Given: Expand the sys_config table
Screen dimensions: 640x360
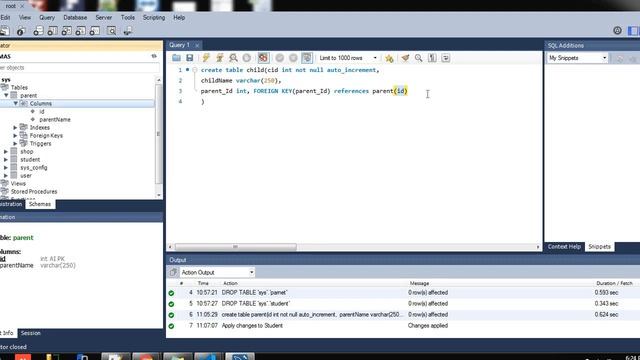Looking at the screenshot, I should coord(6,167).
